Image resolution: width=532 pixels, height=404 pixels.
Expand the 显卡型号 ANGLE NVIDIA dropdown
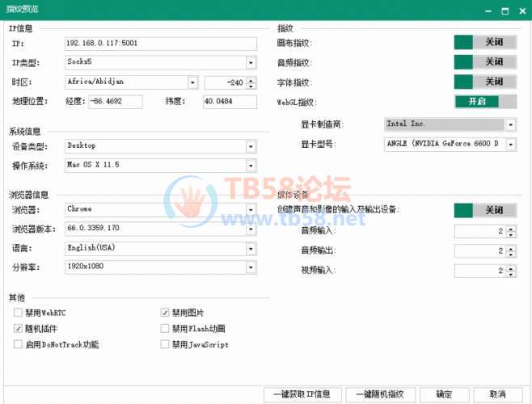pos(511,144)
